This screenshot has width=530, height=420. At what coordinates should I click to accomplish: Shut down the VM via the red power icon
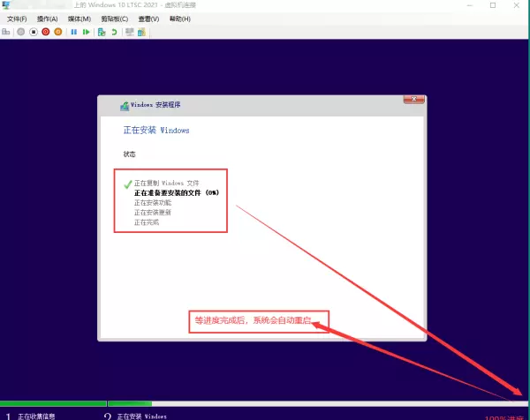(46, 32)
